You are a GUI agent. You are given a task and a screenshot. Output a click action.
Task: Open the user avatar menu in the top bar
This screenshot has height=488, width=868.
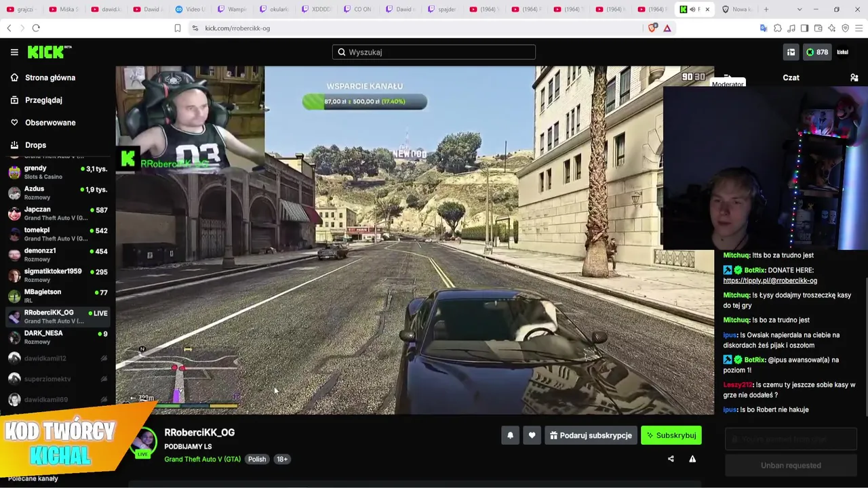843,52
